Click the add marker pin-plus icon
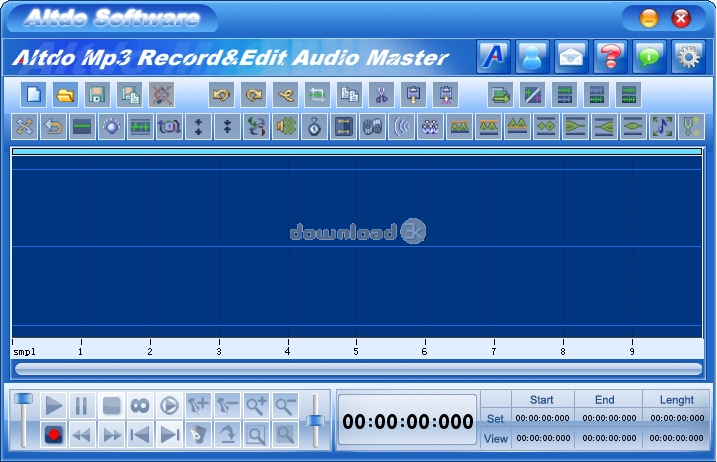Screen dimensions: 717x462 [x=198, y=405]
